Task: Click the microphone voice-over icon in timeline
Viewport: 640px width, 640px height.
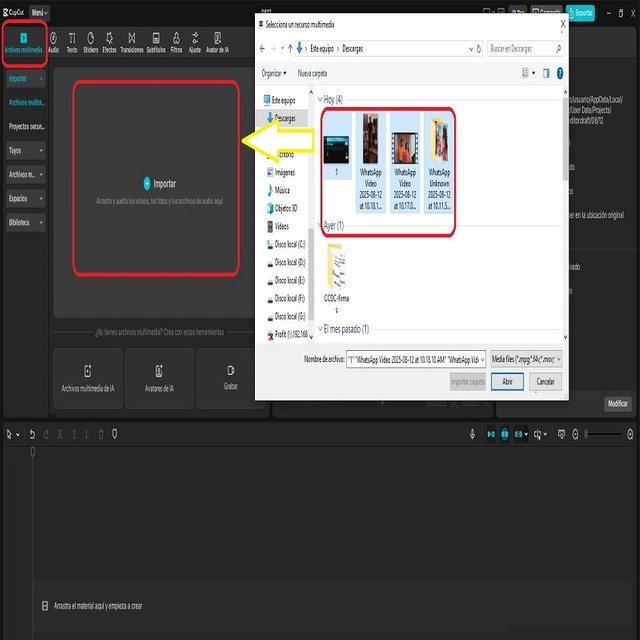Action: [472, 434]
